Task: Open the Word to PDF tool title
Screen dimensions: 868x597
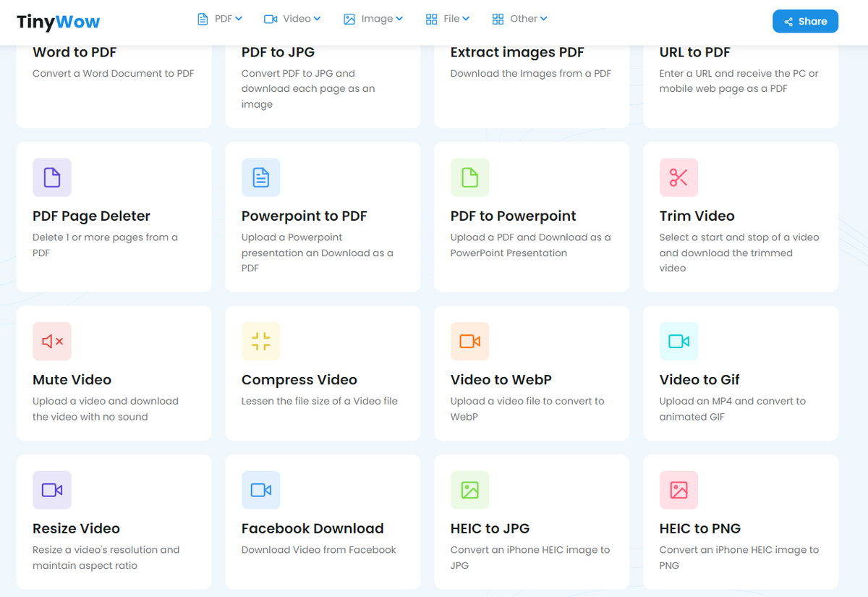Action: (x=75, y=52)
